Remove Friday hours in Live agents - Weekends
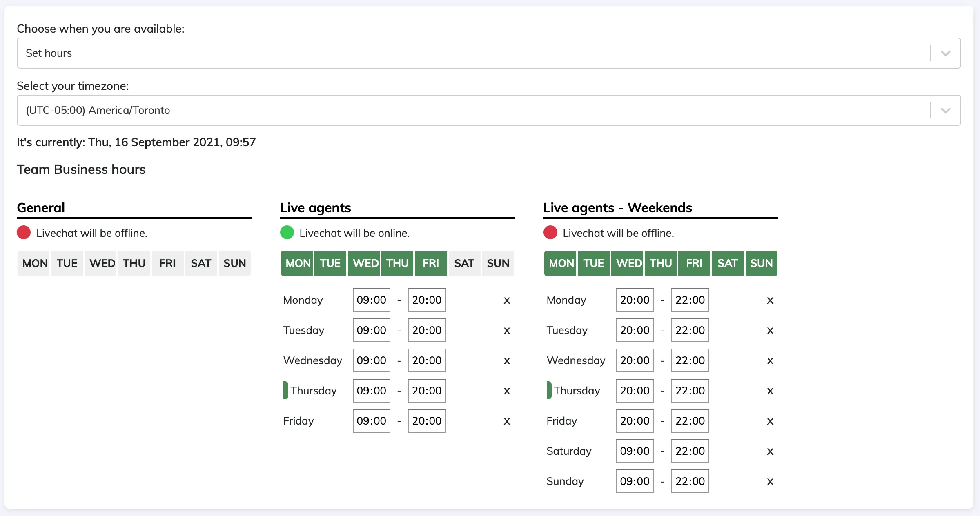 [770, 421]
